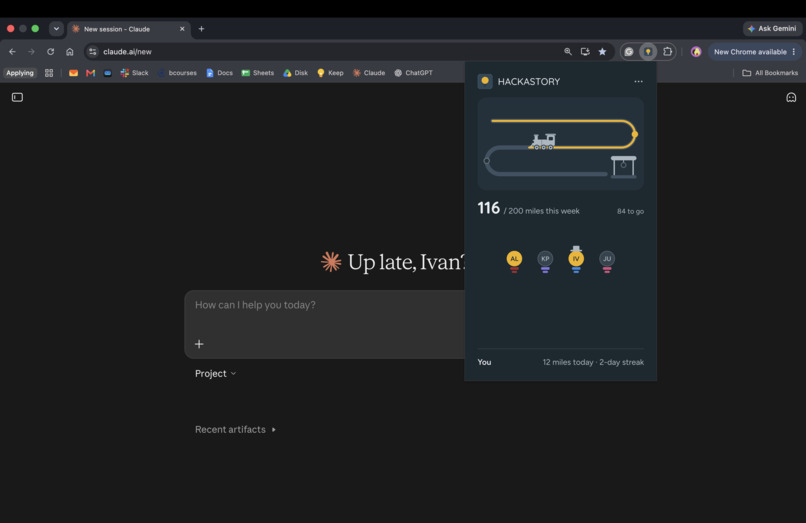Open the Applying bookmark folder

(x=20, y=73)
